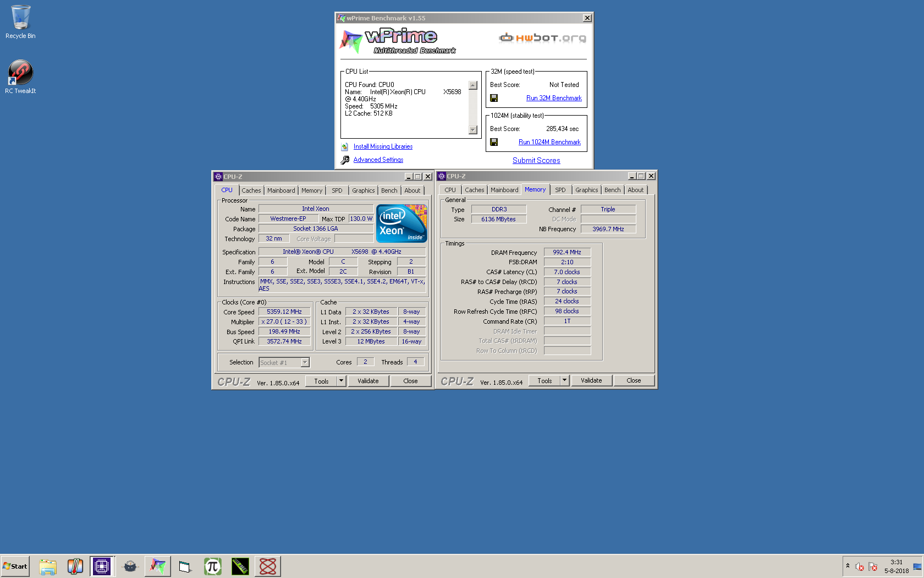Show hidden tray icons with the chevron
The width and height of the screenshot is (924, 578).
pos(848,566)
